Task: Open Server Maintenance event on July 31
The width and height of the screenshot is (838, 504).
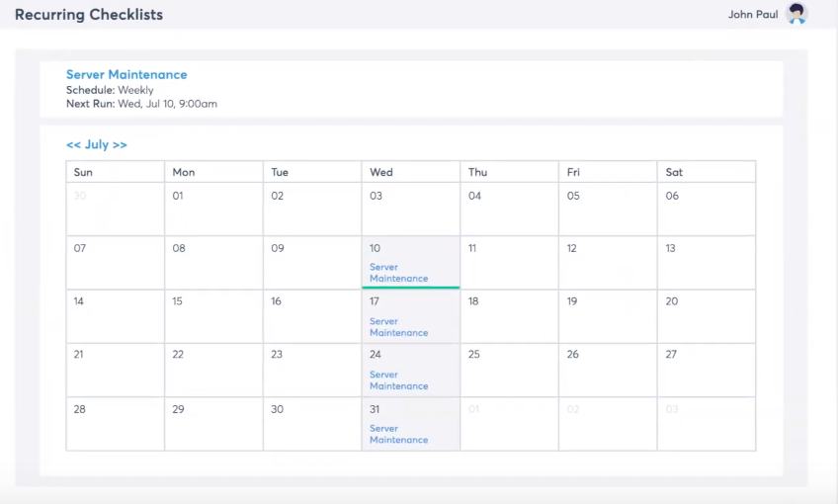Action: (398, 434)
